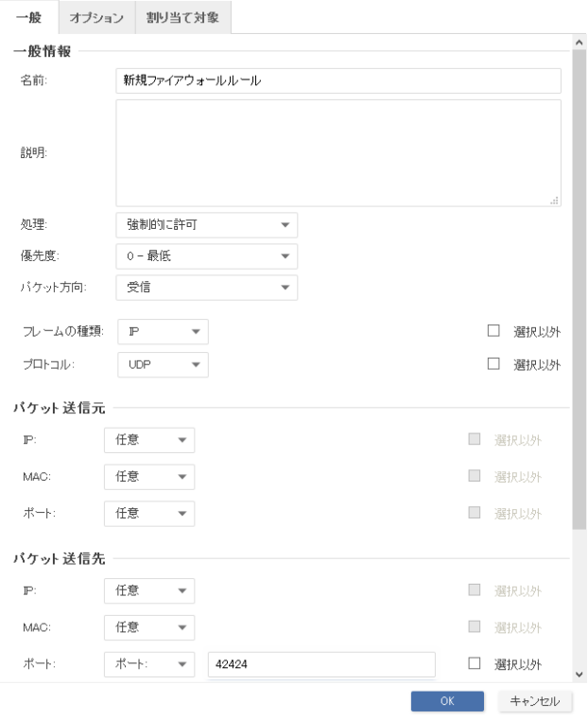This screenshot has width=588, height=720.
Task: Change the プロトコル dropdown from UDP
Action: point(162,364)
